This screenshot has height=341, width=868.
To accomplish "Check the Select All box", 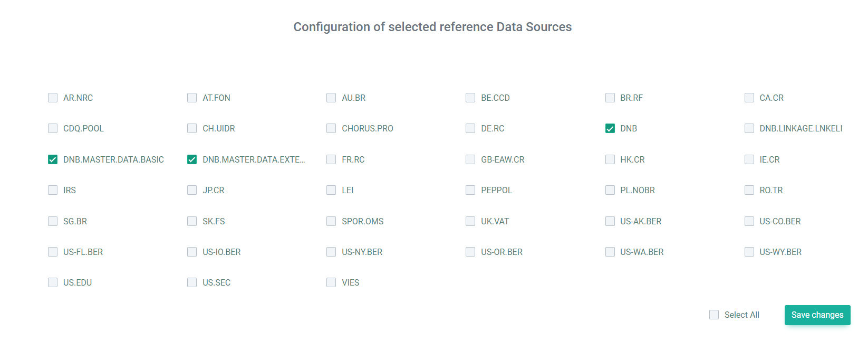I will [714, 315].
